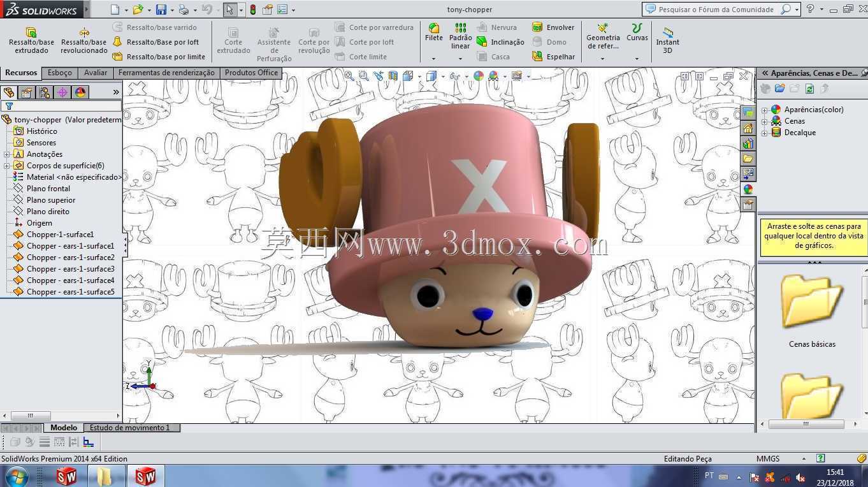Open the DisplayManager tab icon

point(80,92)
